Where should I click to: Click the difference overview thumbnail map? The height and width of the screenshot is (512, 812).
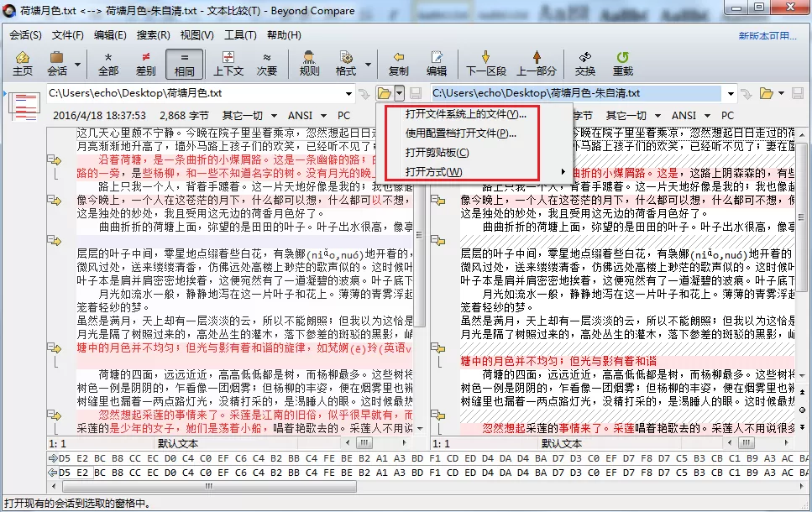(24, 106)
